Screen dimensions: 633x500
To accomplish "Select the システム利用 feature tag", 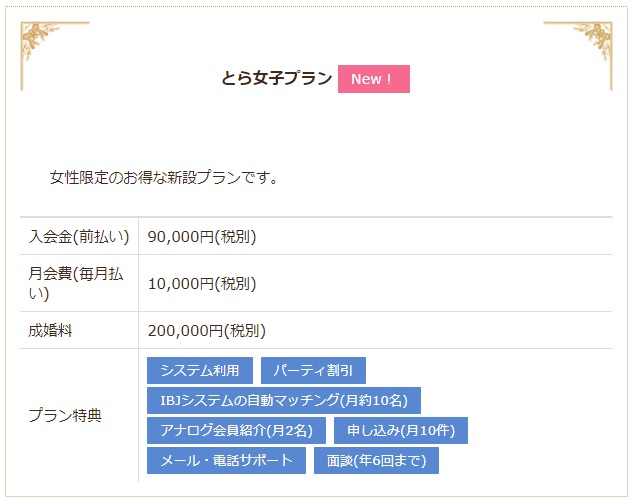I will 200,370.
